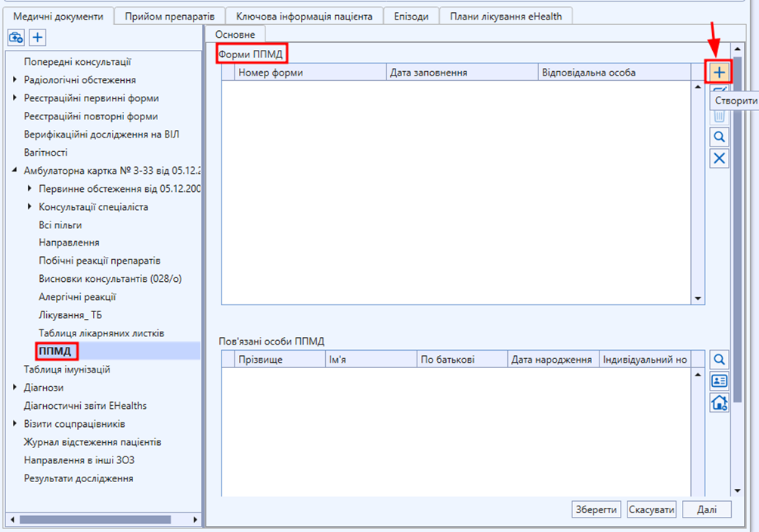Click the Створити plus button for Форми ППМД
Screen dimensions: 759x532
(x=719, y=73)
